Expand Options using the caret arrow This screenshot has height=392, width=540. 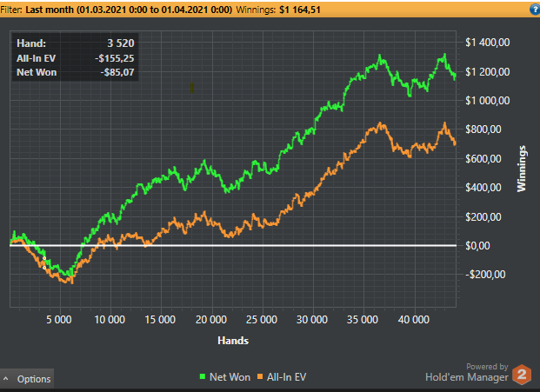coord(5,379)
